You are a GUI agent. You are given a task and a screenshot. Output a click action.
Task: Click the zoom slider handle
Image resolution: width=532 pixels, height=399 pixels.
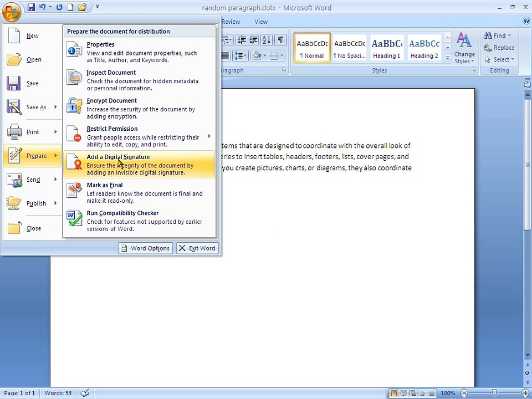click(x=494, y=393)
